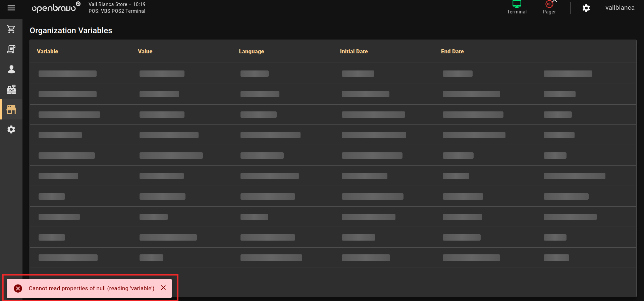Select the receipts list sidebar icon
Viewport: 644px width, 301px height.
tap(11, 49)
